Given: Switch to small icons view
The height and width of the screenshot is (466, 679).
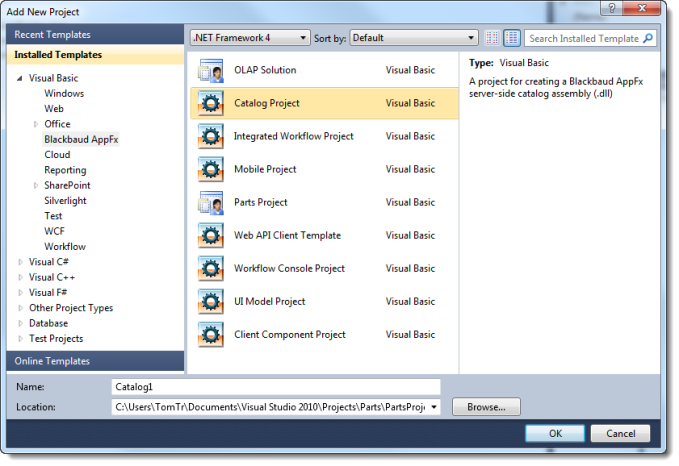Looking at the screenshot, I should click(492, 38).
